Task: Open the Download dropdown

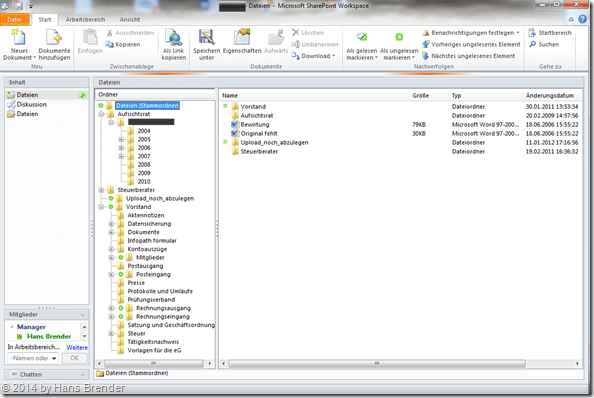Action: [313, 56]
